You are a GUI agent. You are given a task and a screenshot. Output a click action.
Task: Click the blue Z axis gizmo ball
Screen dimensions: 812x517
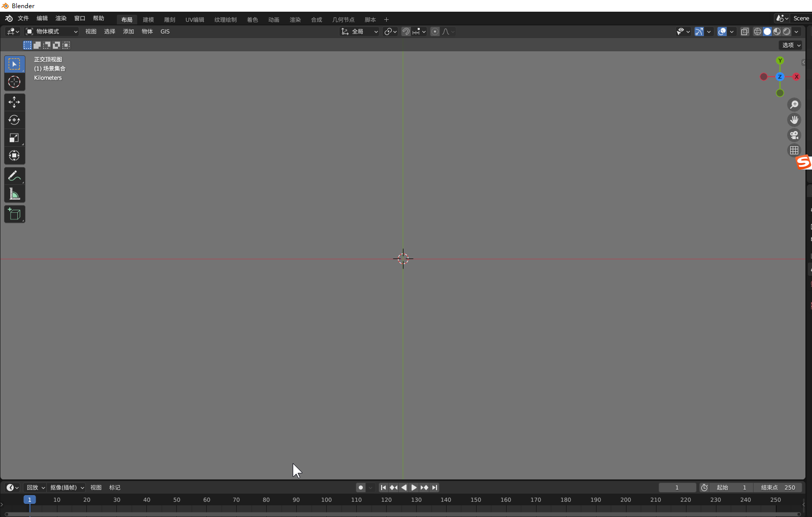click(x=779, y=77)
